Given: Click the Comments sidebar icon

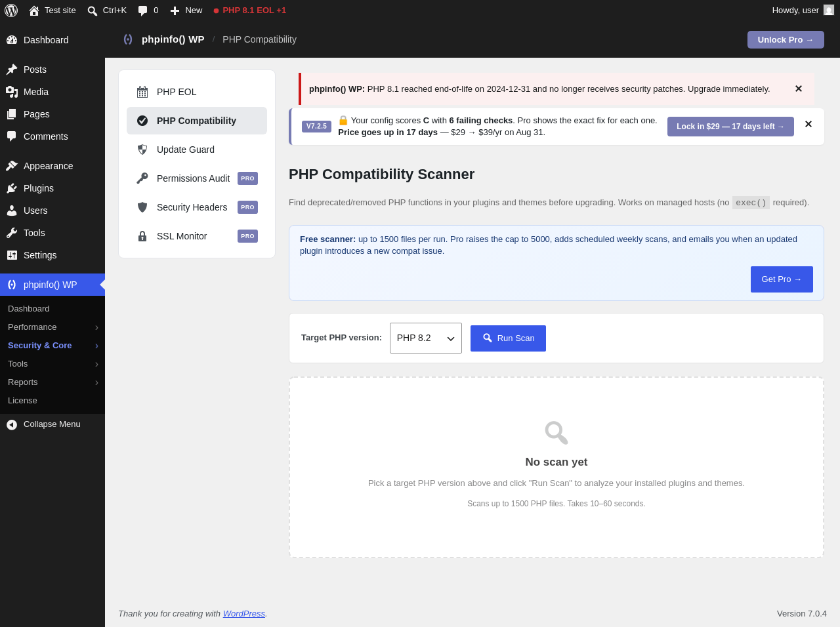Looking at the screenshot, I should click(x=12, y=136).
